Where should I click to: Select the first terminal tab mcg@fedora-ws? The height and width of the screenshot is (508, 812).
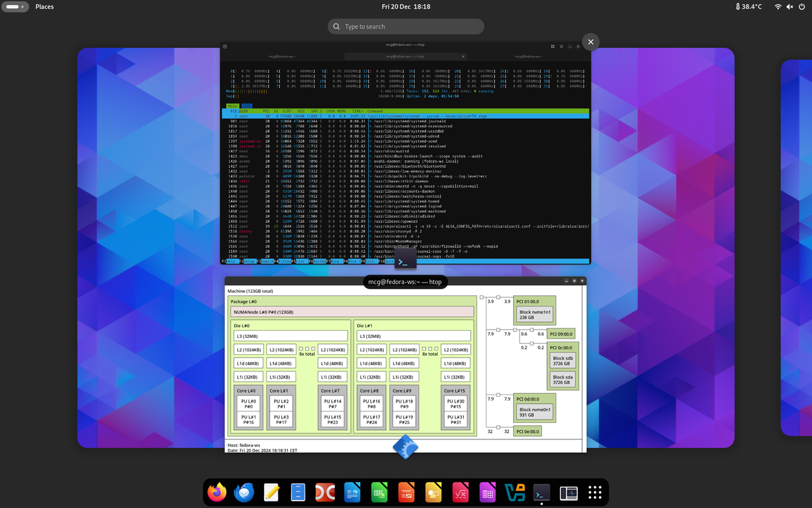click(282, 57)
